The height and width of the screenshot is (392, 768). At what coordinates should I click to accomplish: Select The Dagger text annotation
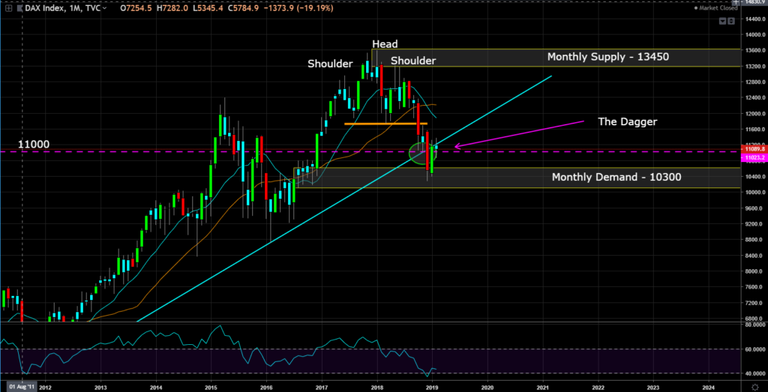click(x=627, y=122)
